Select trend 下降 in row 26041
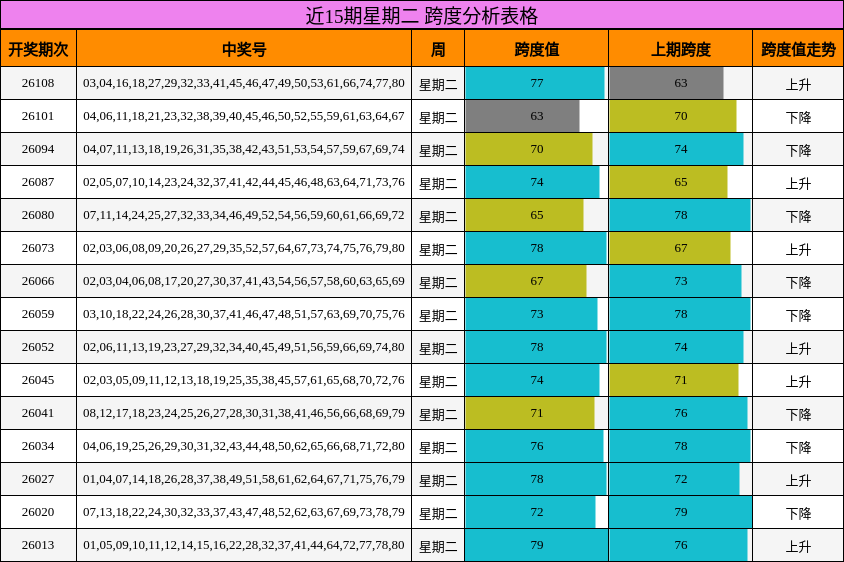This screenshot has height=562, width=844. click(x=798, y=415)
